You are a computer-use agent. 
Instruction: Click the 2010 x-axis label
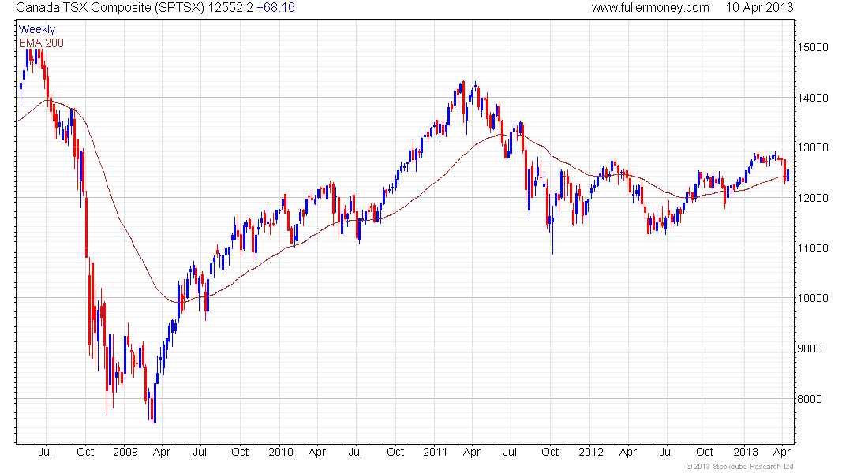click(281, 452)
